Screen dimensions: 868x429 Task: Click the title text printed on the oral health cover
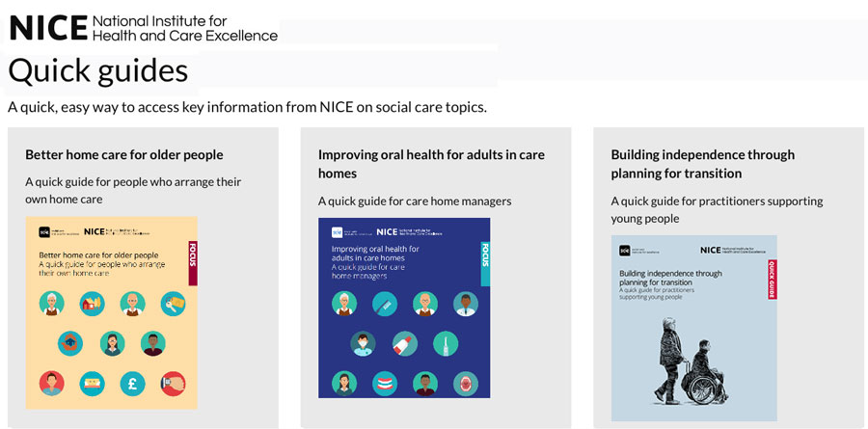375,262
